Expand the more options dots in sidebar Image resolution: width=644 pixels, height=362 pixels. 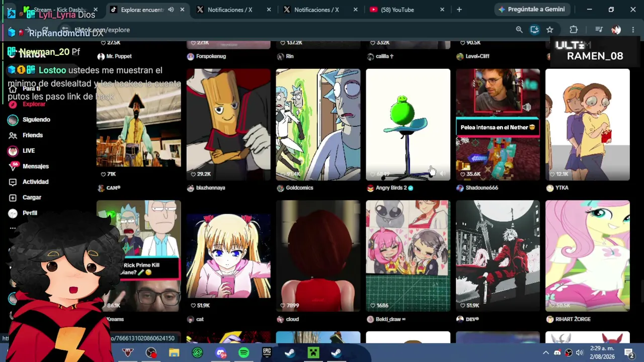point(13,228)
